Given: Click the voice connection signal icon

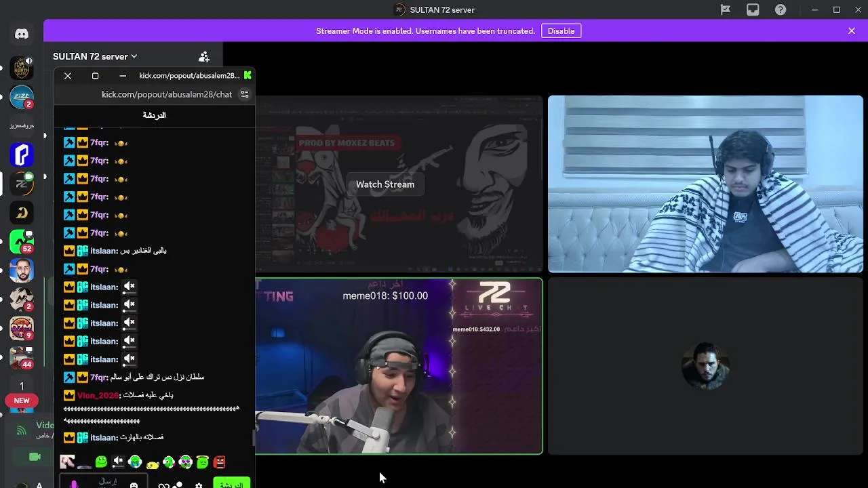Looking at the screenshot, I should point(22,430).
